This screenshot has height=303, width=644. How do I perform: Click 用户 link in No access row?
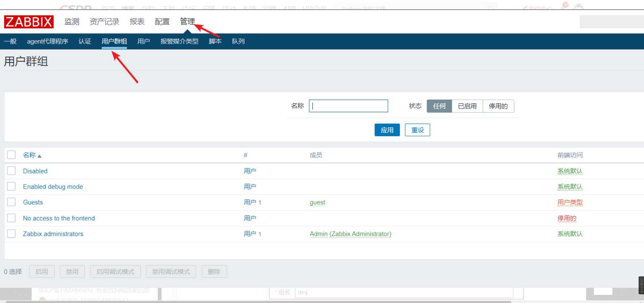coord(250,218)
